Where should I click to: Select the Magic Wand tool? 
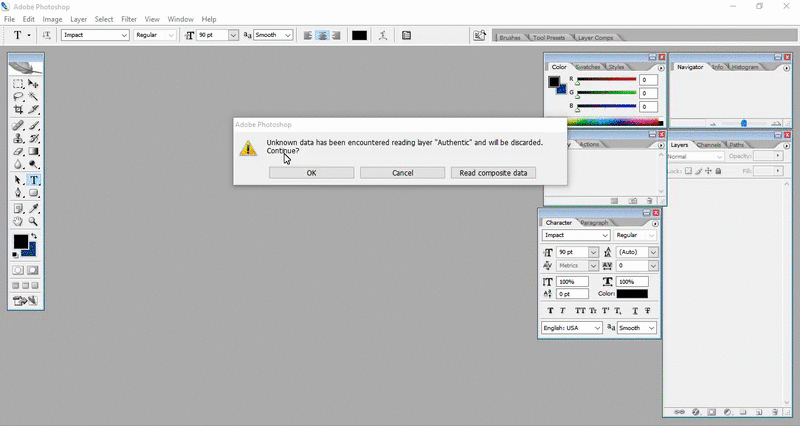pyautogui.click(x=33, y=96)
